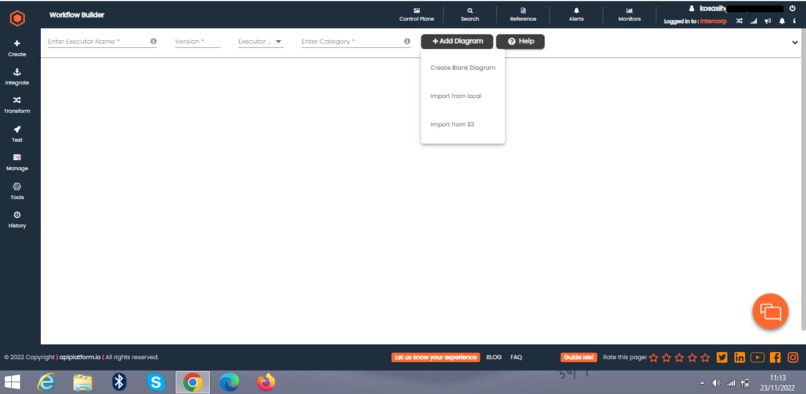
Task: Select Create Blank Diagram option
Action: (x=463, y=67)
